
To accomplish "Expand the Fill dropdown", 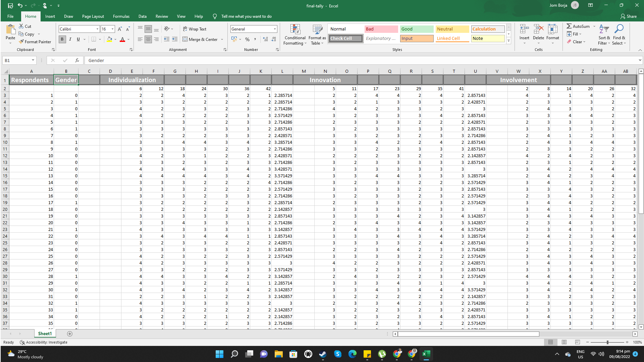I will point(580,34).
